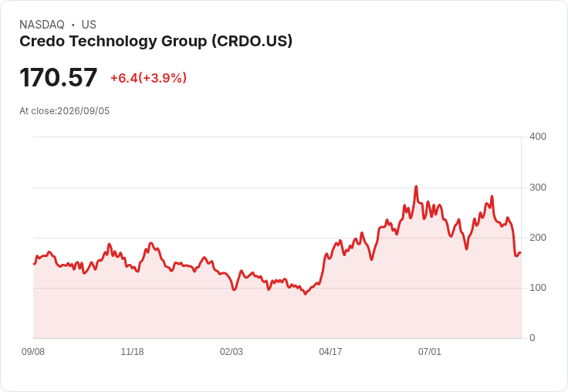Click the 02/03 x-axis date label

click(231, 352)
